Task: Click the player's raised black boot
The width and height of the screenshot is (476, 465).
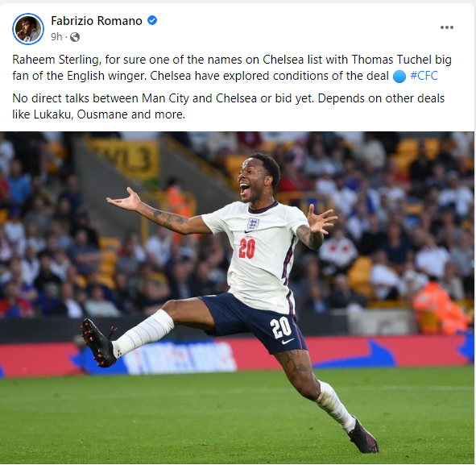Action: coord(98,343)
